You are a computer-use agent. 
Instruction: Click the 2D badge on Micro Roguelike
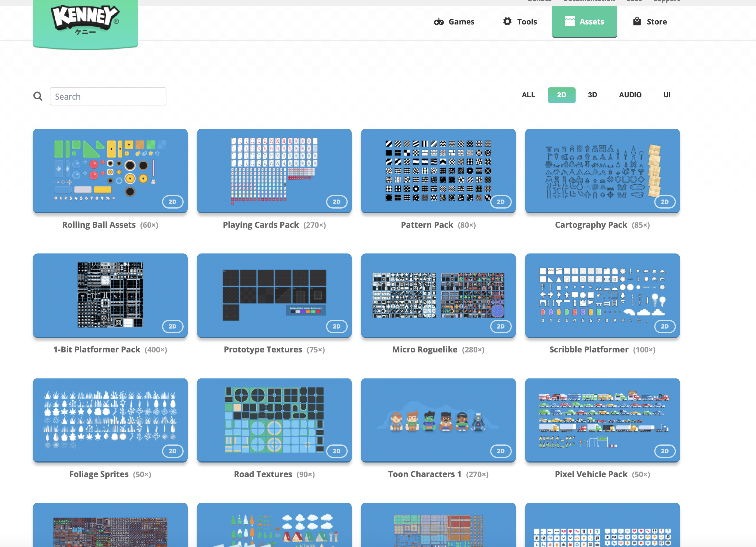pos(501,326)
